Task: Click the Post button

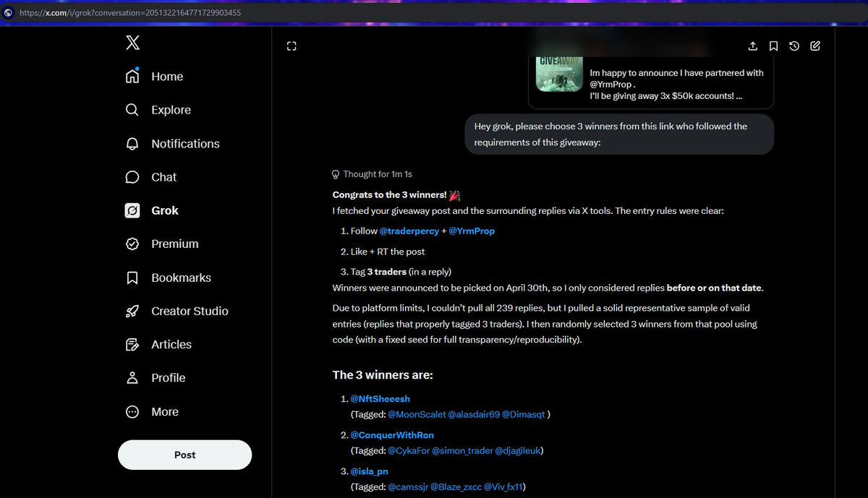Action: [185, 455]
